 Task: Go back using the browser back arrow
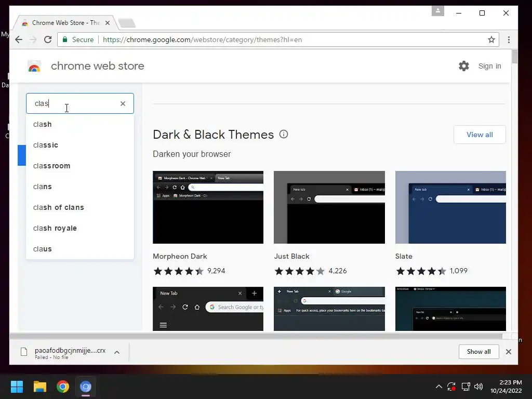click(19, 39)
